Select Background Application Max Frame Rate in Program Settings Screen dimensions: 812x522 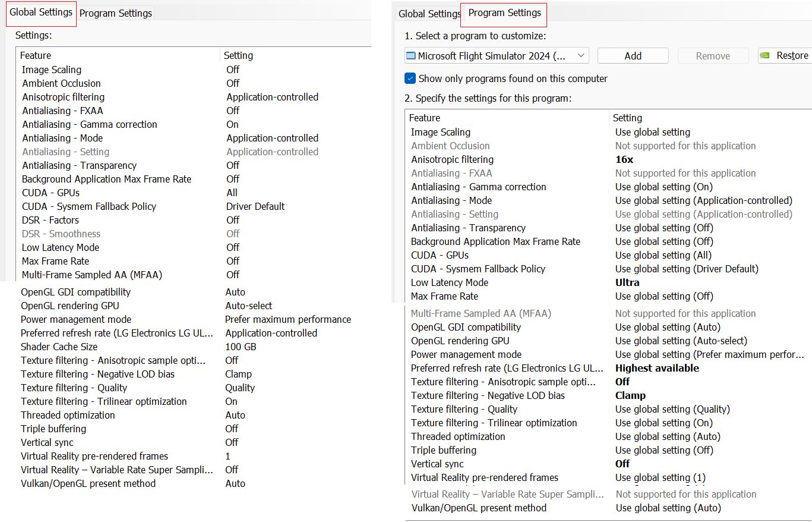click(495, 241)
